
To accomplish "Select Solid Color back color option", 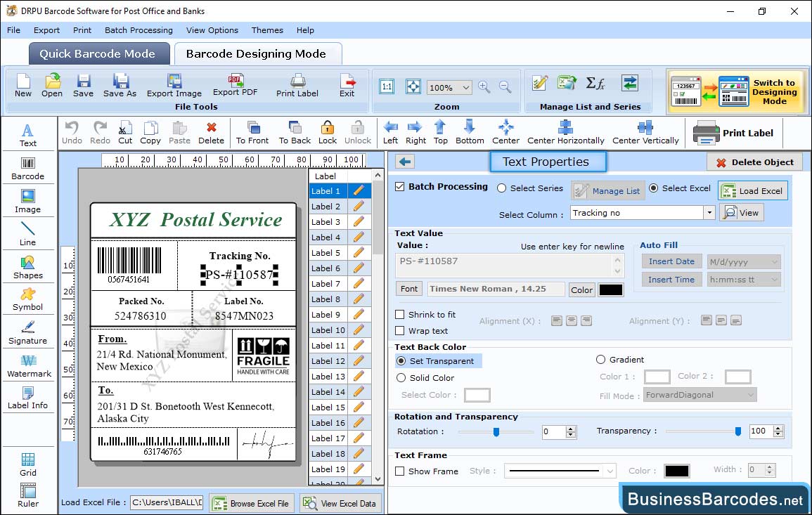I will [x=401, y=378].
